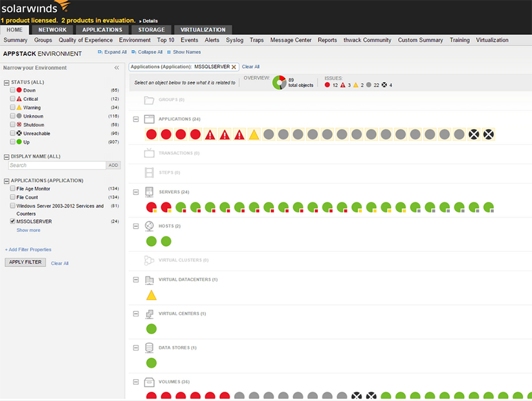Check the Shutdown status checkbox
The height and width of the screenshot is (401, 532).
(x=13, y=125)
